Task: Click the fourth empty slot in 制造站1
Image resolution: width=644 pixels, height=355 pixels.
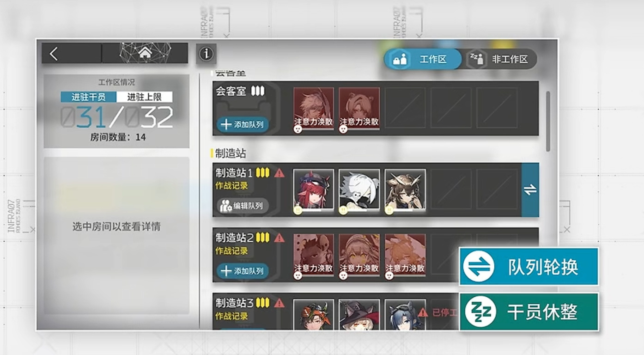Action: pyautogui.click(x=451, y=190)
